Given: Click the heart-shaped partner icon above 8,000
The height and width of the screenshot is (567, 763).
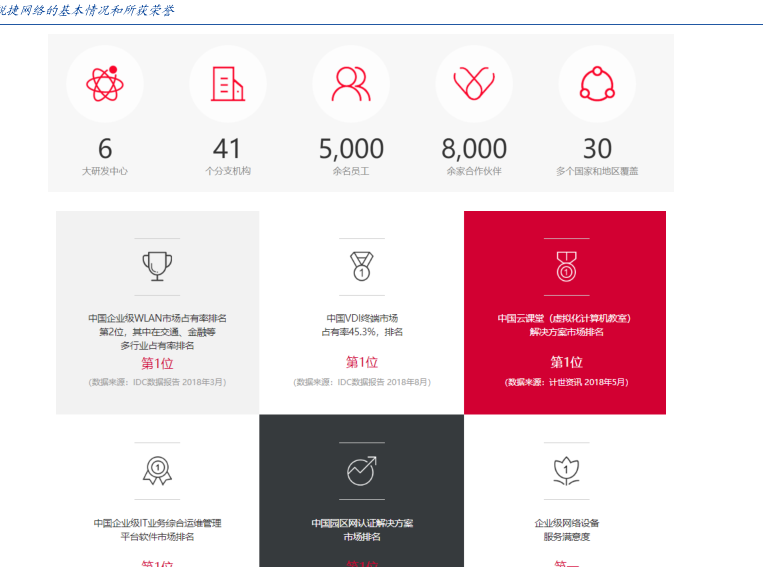Looking at the screenshot, I should (473, 84).
